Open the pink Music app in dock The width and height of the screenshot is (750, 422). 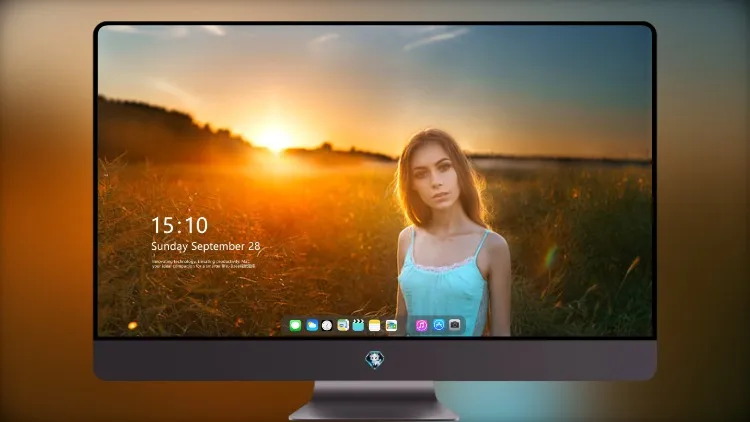421,325
